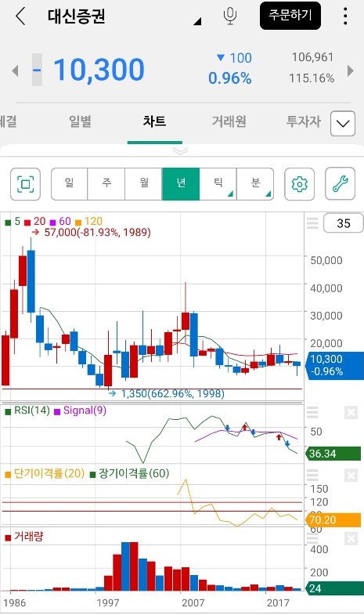Viewport: 364px width, 615px height.
Task: Close the 거래량 volume panel
Action: coord(351,538)
